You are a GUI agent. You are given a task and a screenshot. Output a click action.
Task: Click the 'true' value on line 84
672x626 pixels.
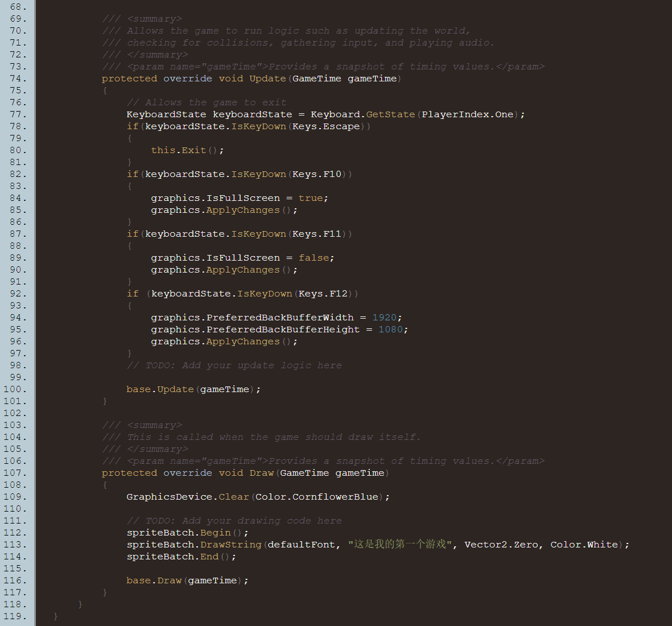click(311, 198)
